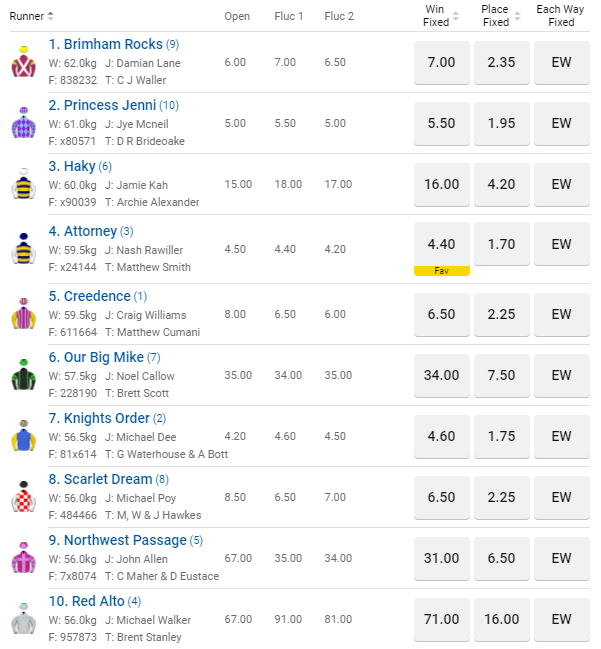Click Princess Jenni jockey silks icon
The image size is (601, 649).
tap(22, 123)
